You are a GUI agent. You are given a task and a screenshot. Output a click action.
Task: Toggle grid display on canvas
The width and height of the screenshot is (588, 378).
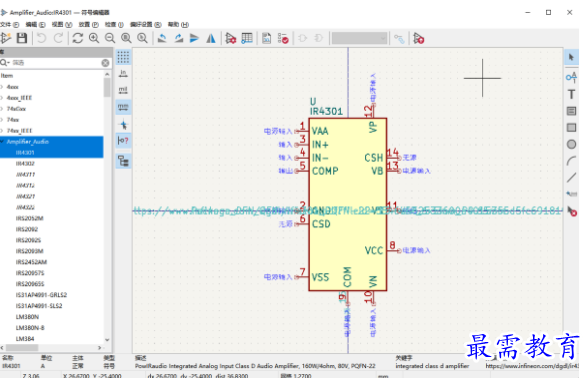123,57
